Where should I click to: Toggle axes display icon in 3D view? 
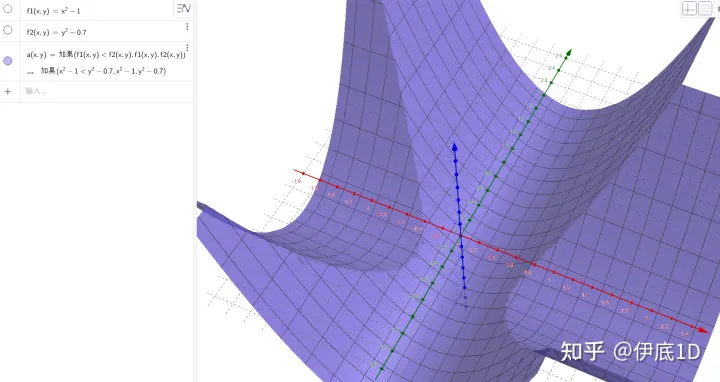click(x=689, y=8)
